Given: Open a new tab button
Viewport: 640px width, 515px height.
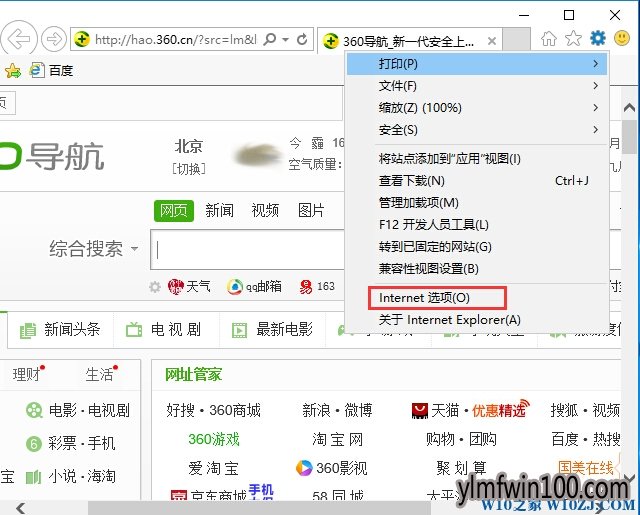Looking at the screenshot, I should click(516, 40).
